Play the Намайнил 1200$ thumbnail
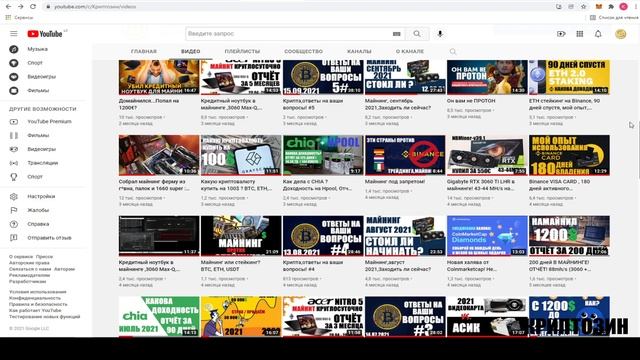640x360 pixels. pos(569,236)
